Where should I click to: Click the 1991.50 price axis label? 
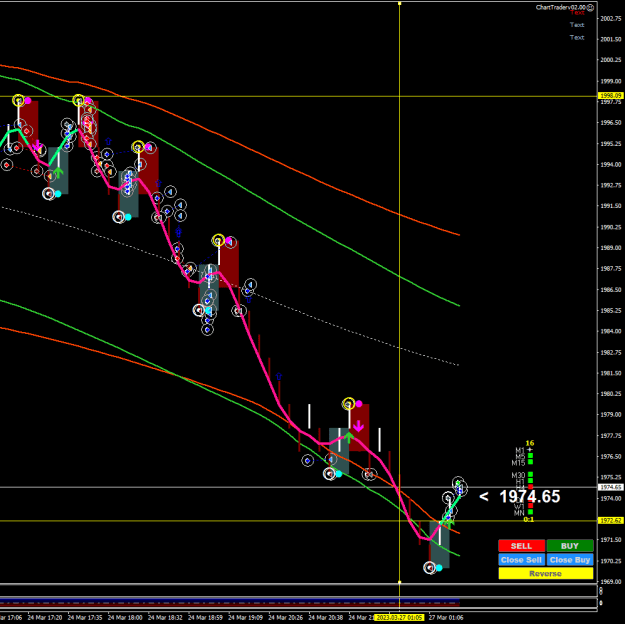(x=611, y=206)
